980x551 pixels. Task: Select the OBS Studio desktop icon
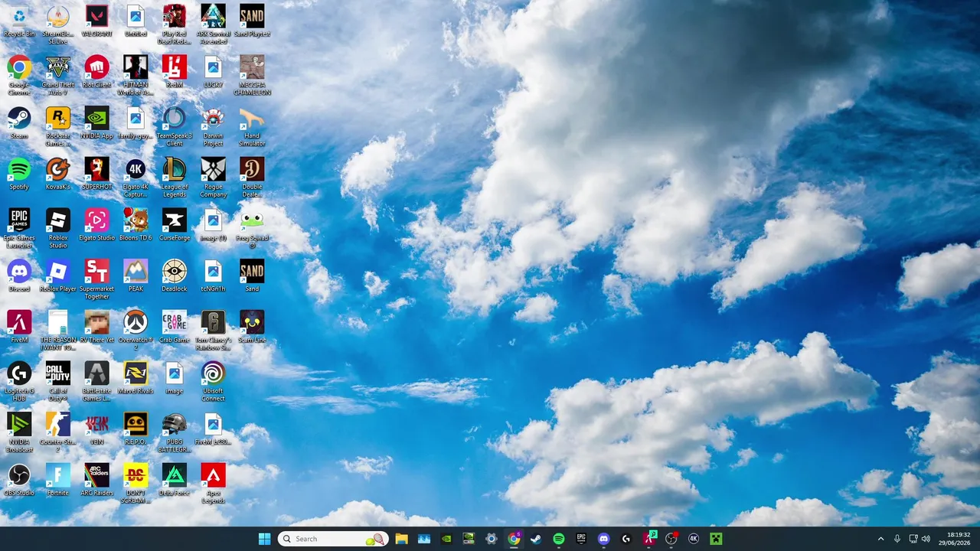(19, 481)
